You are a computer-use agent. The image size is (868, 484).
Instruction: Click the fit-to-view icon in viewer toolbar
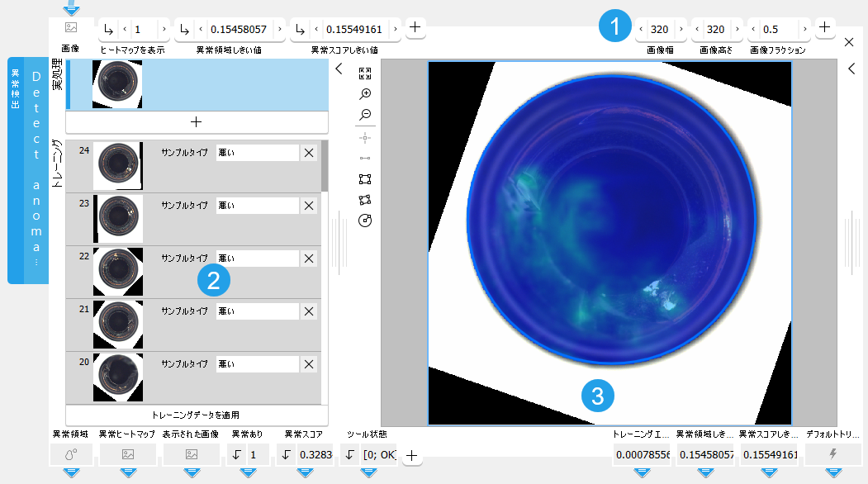(365, 74)
